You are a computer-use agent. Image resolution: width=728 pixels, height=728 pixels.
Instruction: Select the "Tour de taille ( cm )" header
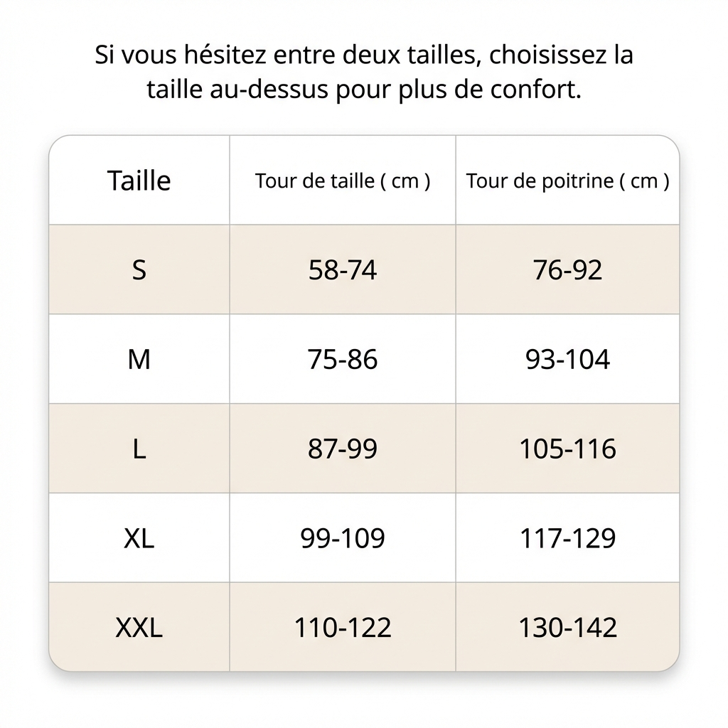pyautogui.click(x=343, y=181)
